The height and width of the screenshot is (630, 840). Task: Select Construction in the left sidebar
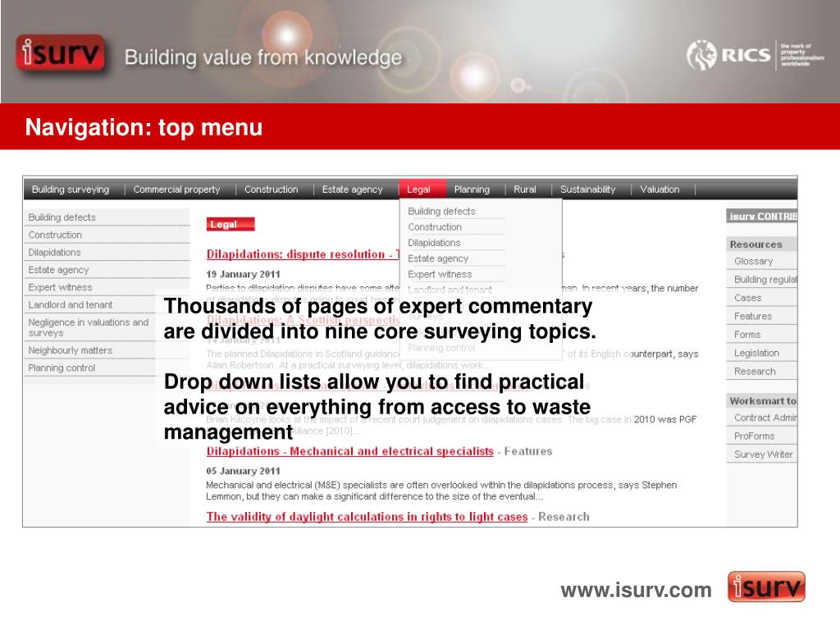coord(107,235)
